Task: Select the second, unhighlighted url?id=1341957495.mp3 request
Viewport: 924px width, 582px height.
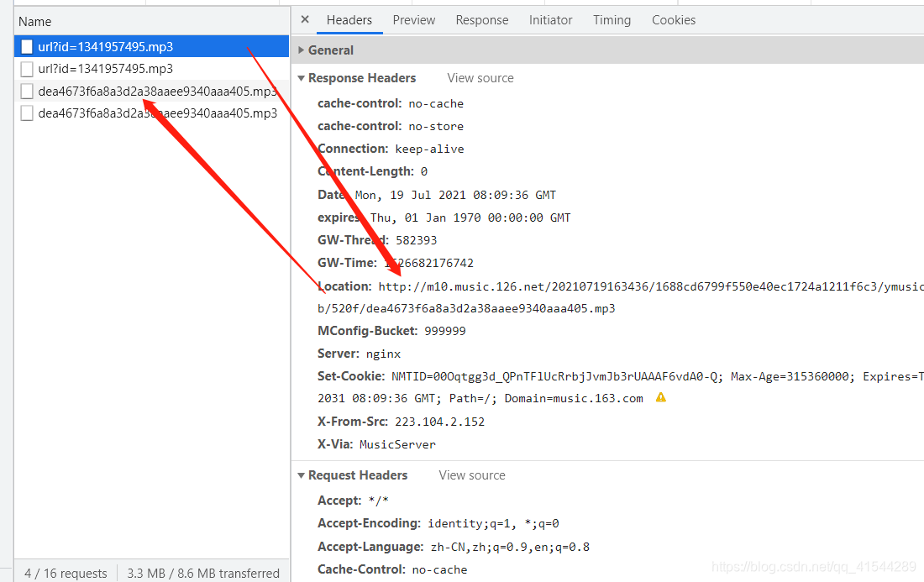Action: pos(151,68)
